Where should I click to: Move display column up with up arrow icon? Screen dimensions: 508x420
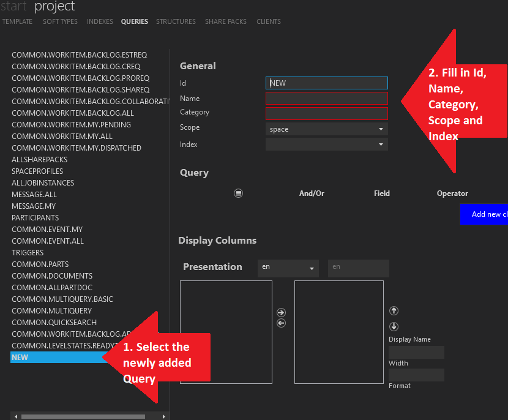(394, 310)
